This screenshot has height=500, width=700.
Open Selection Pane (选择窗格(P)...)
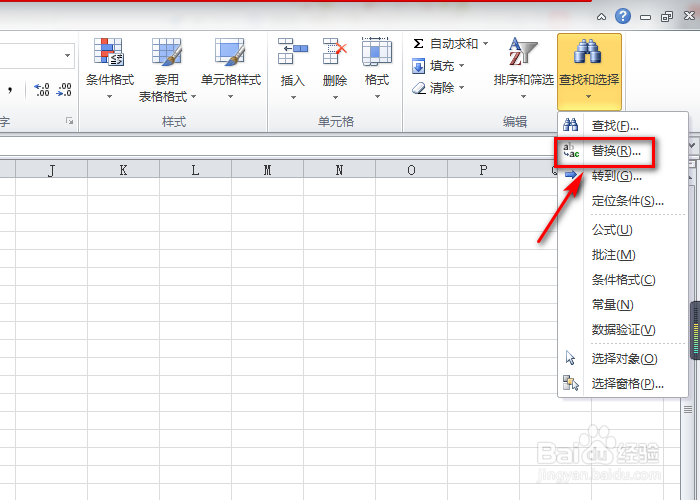pos(623,384)
